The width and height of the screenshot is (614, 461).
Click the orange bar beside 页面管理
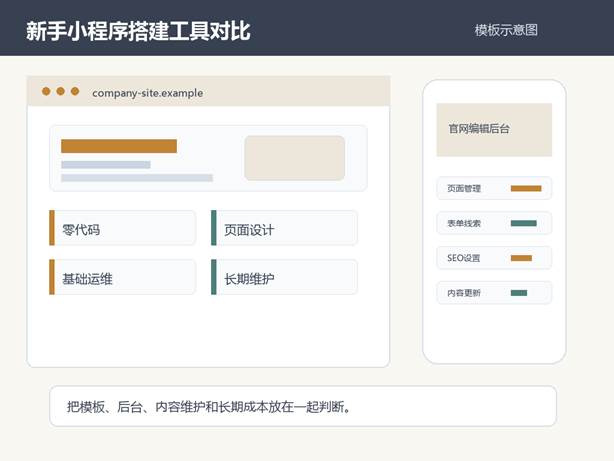tap(526, 189)
